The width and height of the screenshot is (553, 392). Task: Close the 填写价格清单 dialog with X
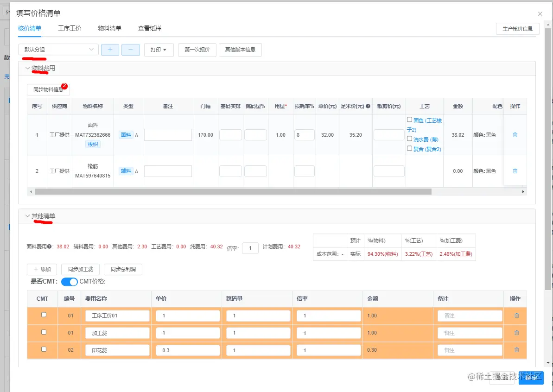pyautogui.click(x=540, y=14)
